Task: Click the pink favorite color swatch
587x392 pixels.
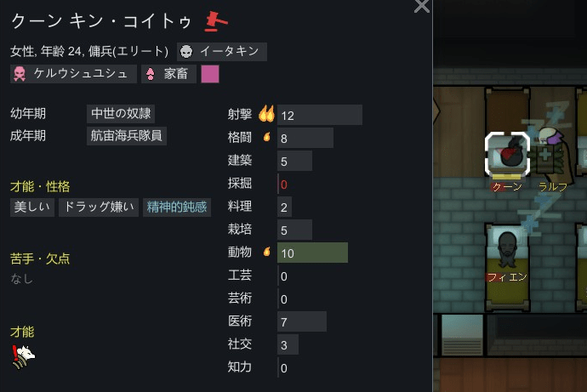Action: click(210, 74)
